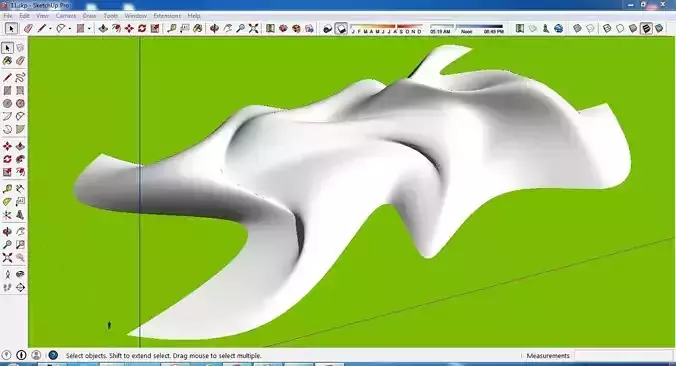Image resolution: width=676 pixels, height=366 pixels.
Task: Click Zoom Extents in top toolbar
Action: (254, 28)
